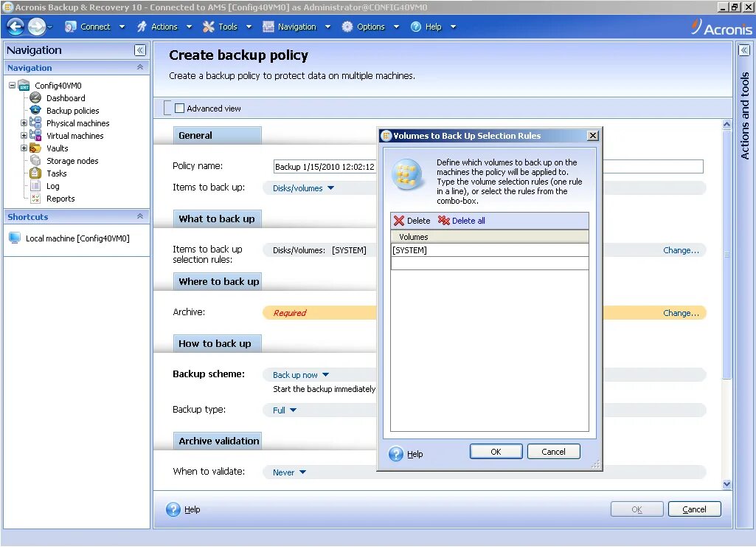The height and width of the screenshot is (547, 756).
Task: Expand the Vaults tree node
Action: pos(24,148)
